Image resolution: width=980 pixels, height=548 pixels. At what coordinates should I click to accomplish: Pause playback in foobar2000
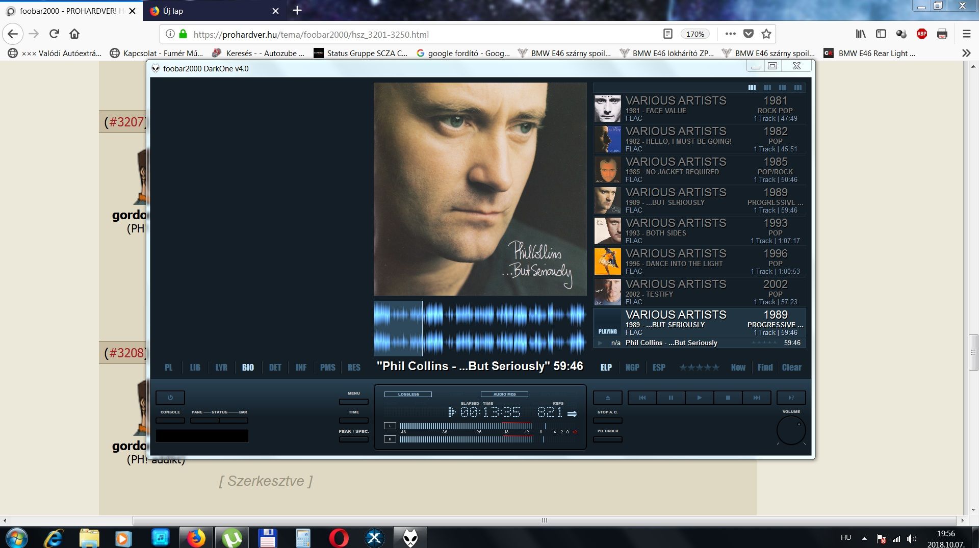671,398
